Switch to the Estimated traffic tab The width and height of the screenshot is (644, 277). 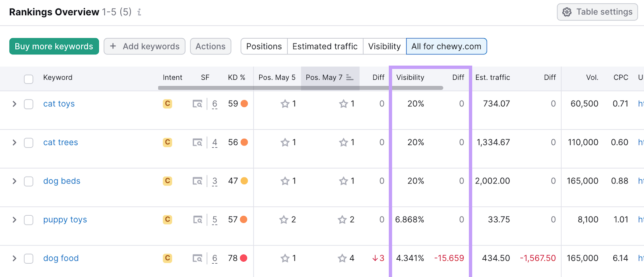point(325,46)
